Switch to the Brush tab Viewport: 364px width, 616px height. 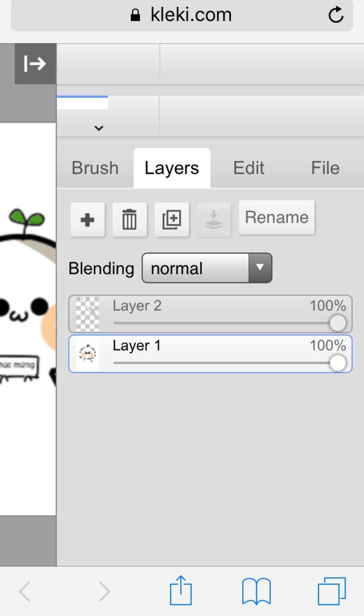pos(95,168)
